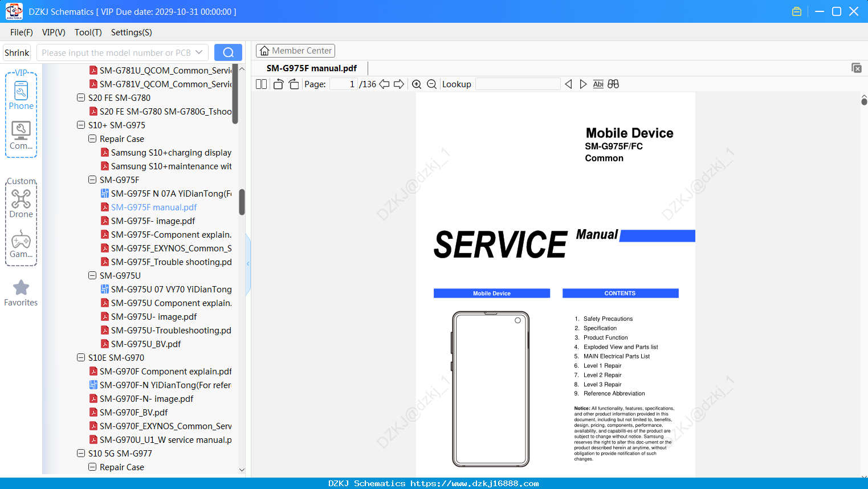868x489 pixels.
Task: Open the Drone category icon
Action: coord(21,203)
